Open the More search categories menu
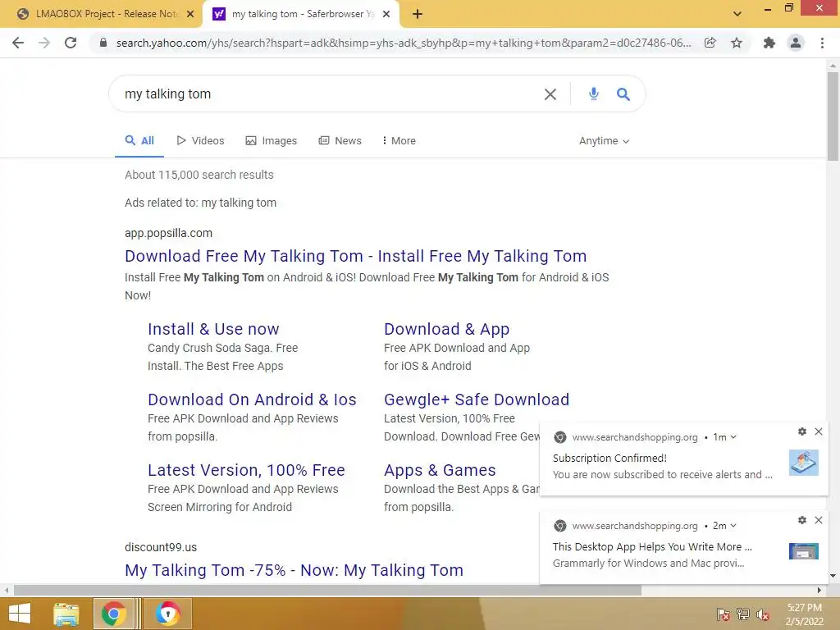840x630 pixels. click(x=399, y=141)
